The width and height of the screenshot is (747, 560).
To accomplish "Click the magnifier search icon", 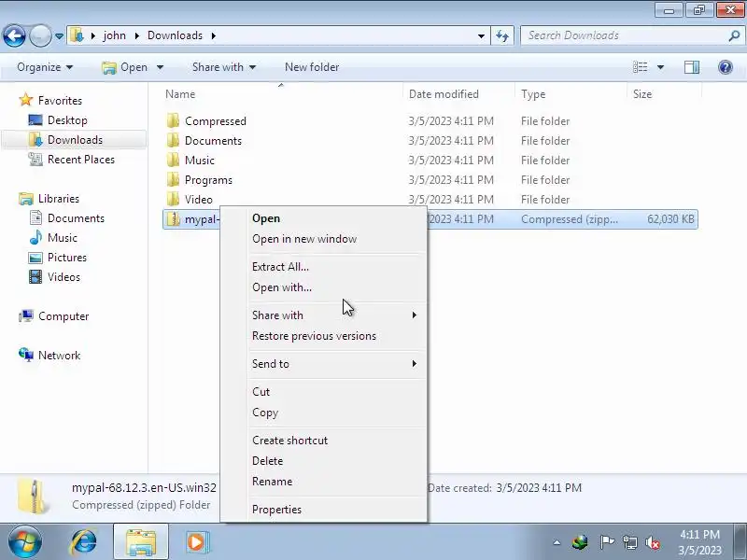I will [x=735, y=35].
